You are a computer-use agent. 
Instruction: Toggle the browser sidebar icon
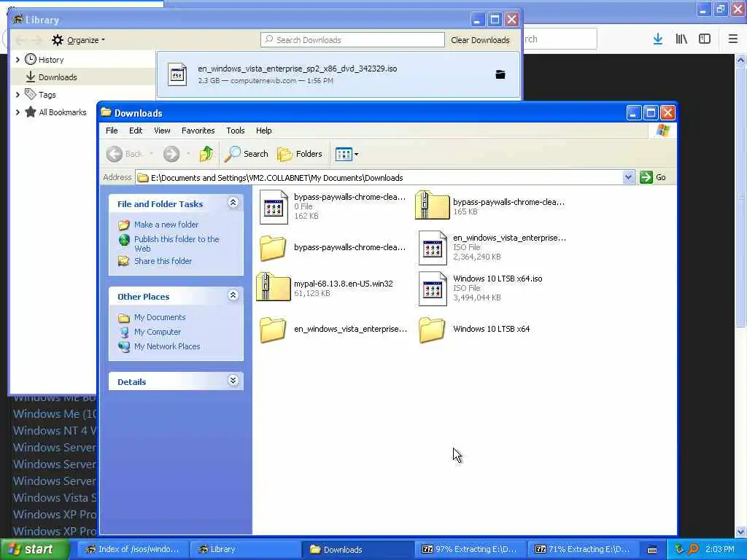[705, 39]
